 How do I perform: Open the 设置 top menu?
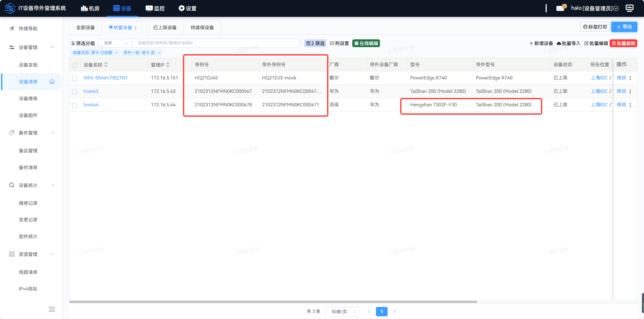(x=187, y=8)
